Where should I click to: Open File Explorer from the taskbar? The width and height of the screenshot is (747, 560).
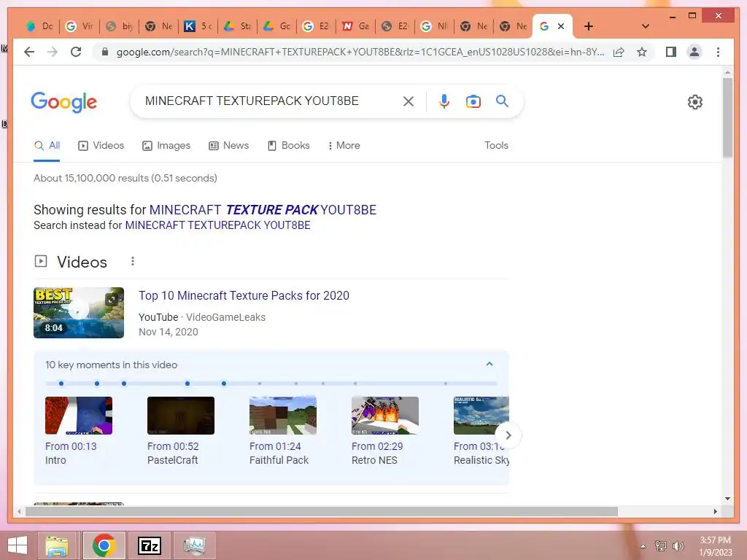tap(57, 545)
